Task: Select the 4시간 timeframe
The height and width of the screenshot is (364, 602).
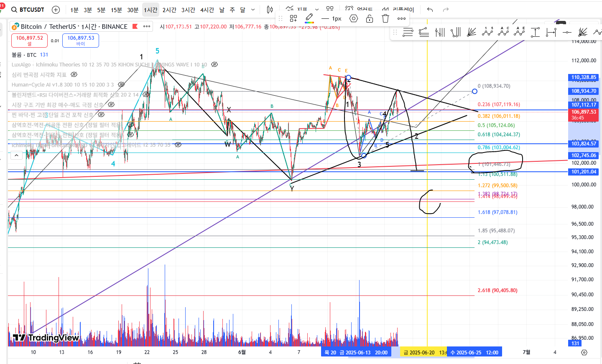Action: tap(207, 10)
